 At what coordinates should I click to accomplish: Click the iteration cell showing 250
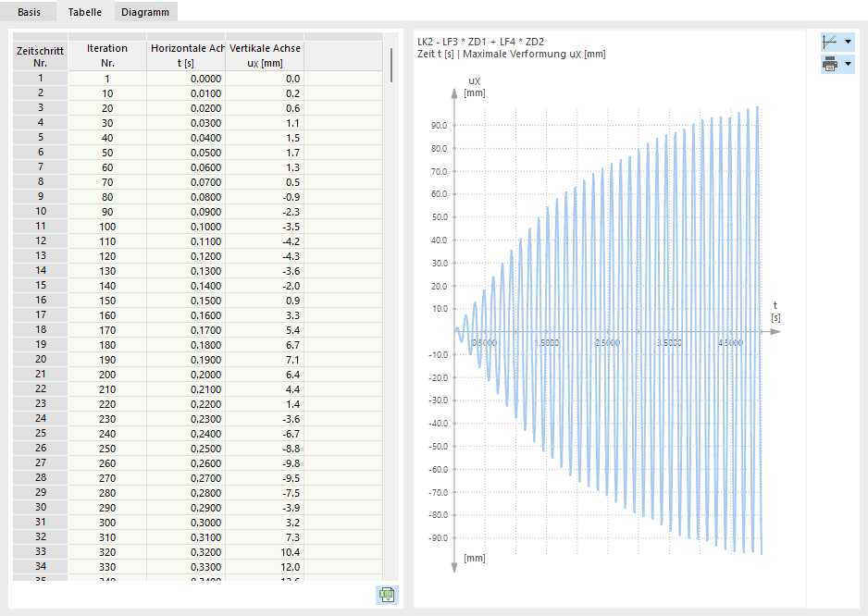click(107, 449)
